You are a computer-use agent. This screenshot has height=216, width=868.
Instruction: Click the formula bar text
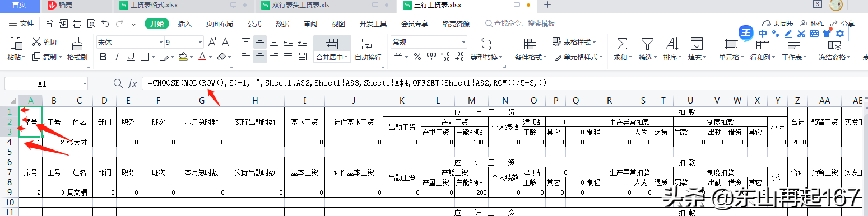tap(347, 83)
